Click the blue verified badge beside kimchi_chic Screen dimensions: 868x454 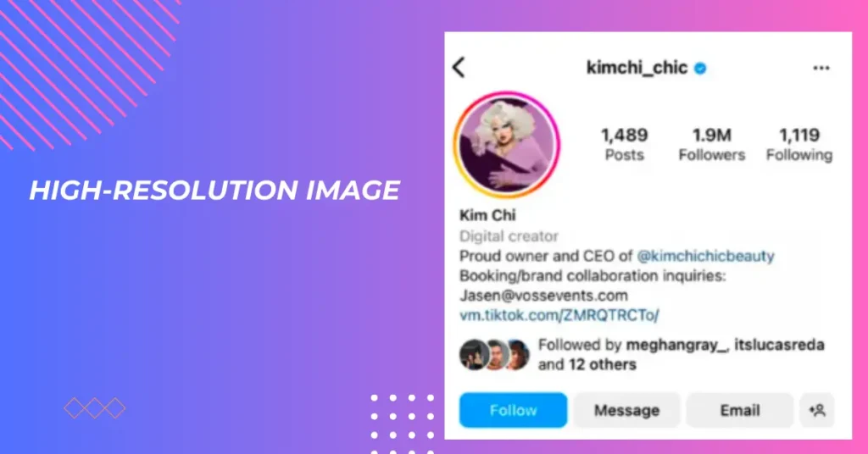pyautogui.click(x=700, y=68)
